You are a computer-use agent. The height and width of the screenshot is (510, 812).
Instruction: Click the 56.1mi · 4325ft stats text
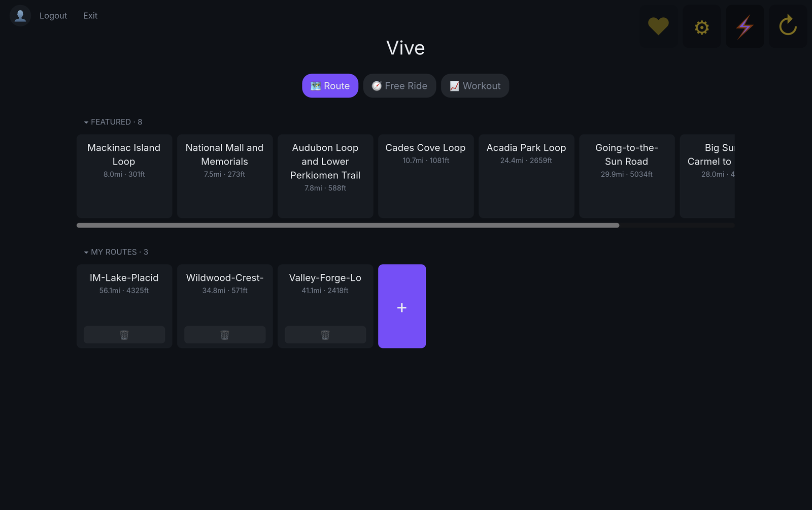click(124, 291)
